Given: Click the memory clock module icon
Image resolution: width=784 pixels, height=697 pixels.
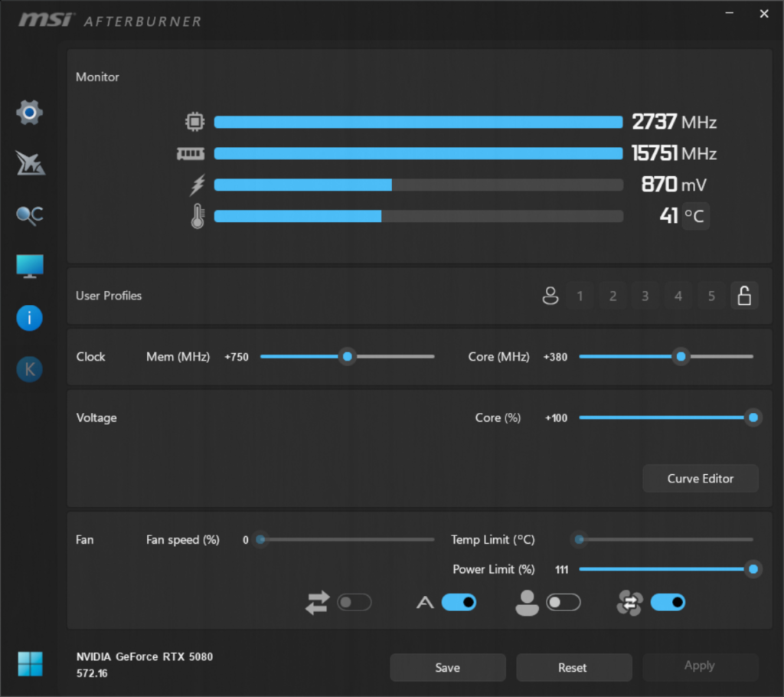Looking at the screenshot, I should tap(191, 154).
